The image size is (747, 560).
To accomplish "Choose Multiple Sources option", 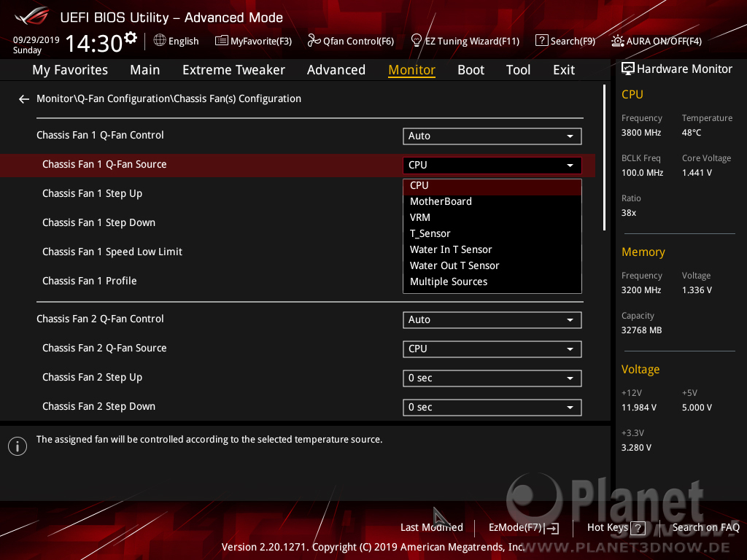I will (x=492, y=282).
